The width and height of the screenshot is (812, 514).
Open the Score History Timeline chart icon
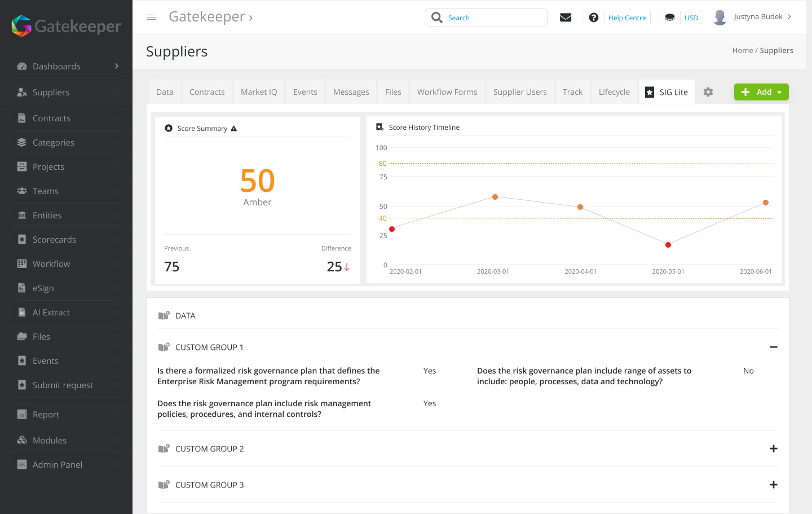[x=379, y=126]
